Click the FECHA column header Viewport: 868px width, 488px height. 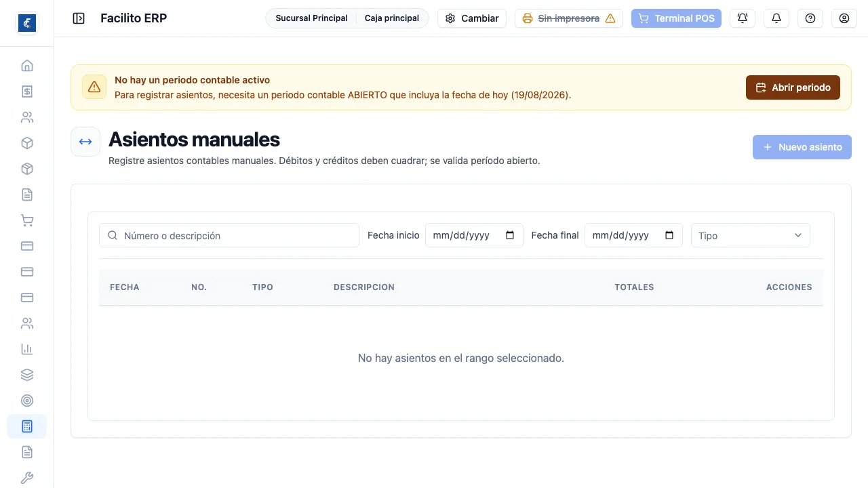[125, 287]
